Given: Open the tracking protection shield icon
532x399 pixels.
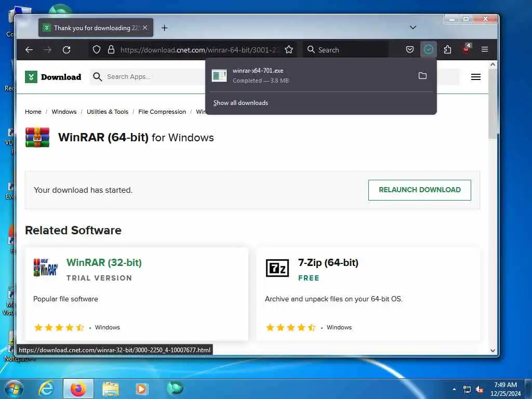Looking at the screenshot, I should (x=97, y=50).
